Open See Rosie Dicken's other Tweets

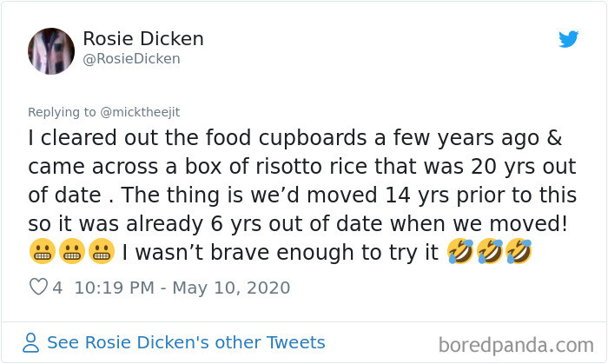186,342
